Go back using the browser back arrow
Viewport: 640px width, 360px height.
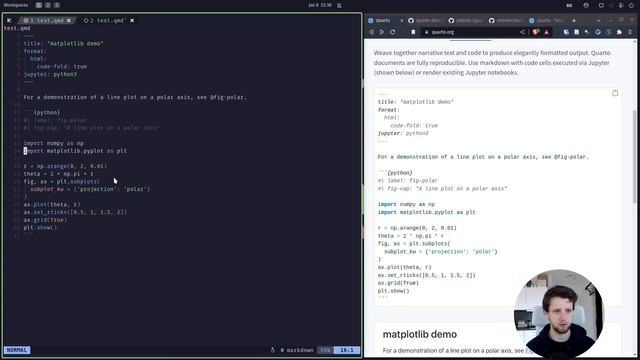click(x=371, y=32)
